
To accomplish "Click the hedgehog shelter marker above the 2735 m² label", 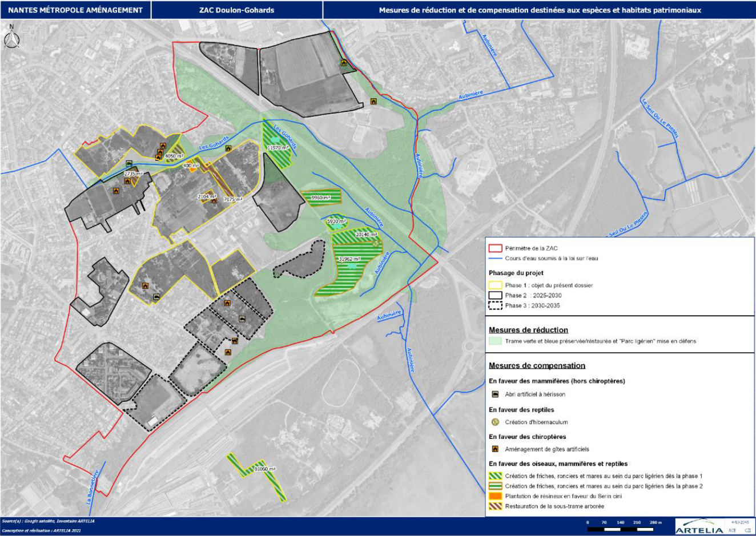I will tap(128, 163).
